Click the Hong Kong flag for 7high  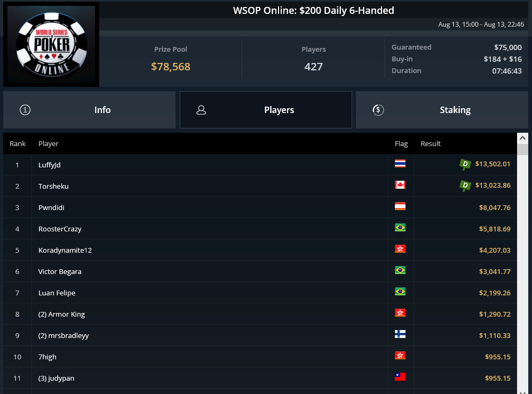coord(400,356)
